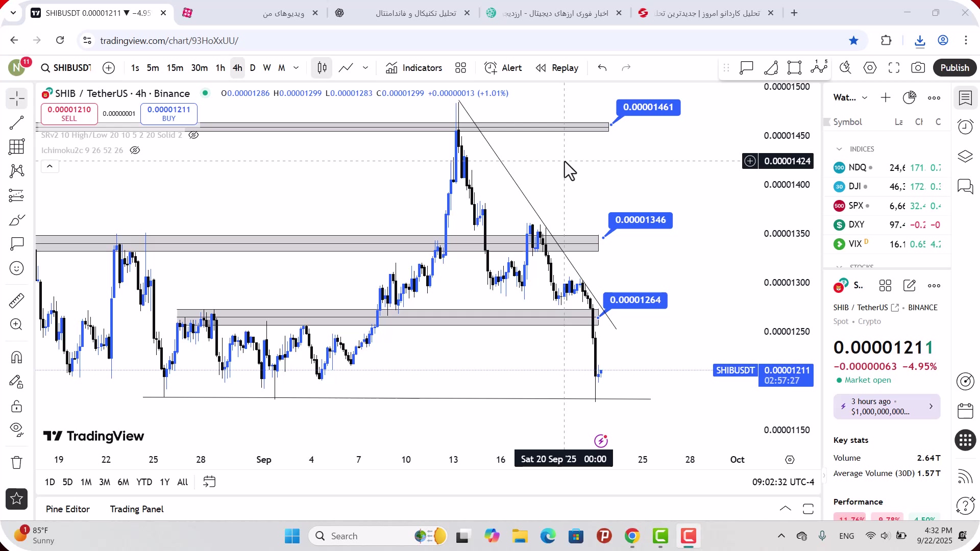Screen dimensions: 980x551
Task: Open the Windows Start menu
Action: click(292, 536)
